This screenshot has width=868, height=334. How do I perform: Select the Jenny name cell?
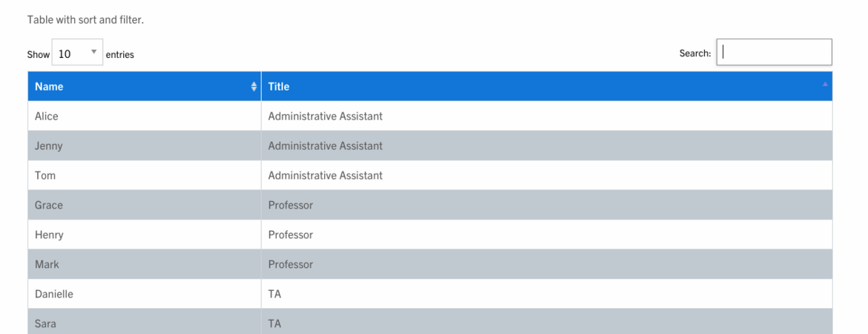pos(49,146)
